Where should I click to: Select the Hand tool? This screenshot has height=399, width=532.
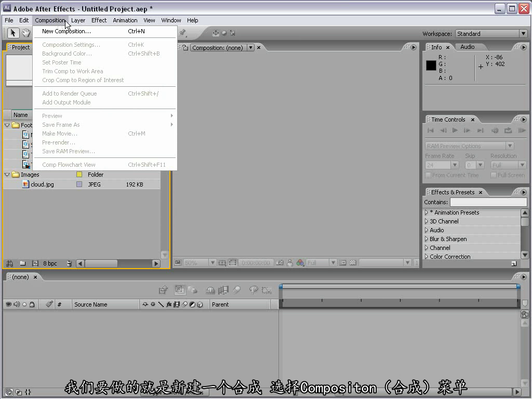[x=26, y=33]
